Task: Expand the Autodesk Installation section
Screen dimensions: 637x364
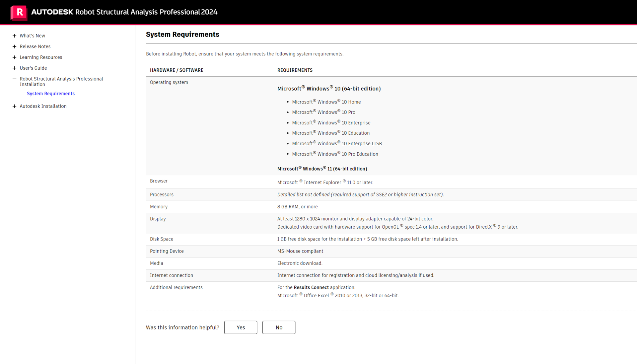Action: 14,107
